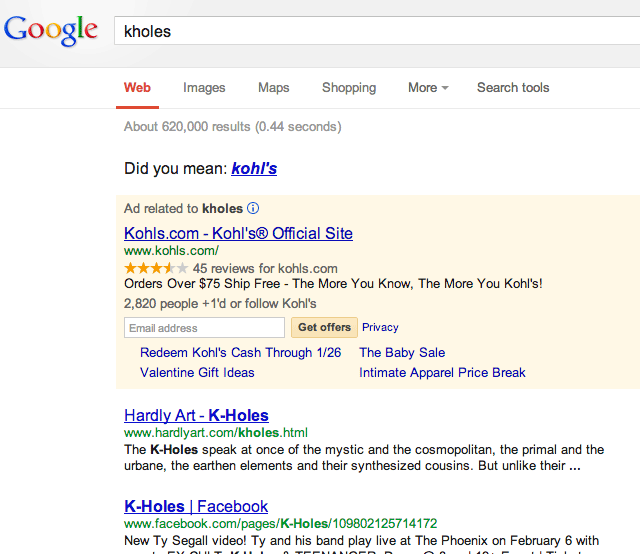Focus the Email address field
640x554 pixels.
coord(204,327)
